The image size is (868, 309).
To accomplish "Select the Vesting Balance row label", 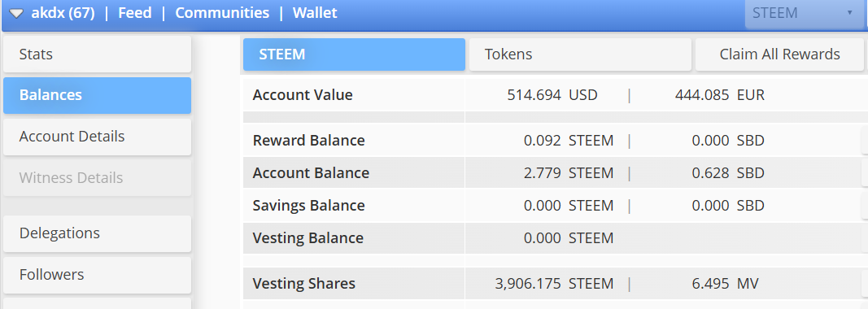I will pyautogui.click(x=308, y=238).
